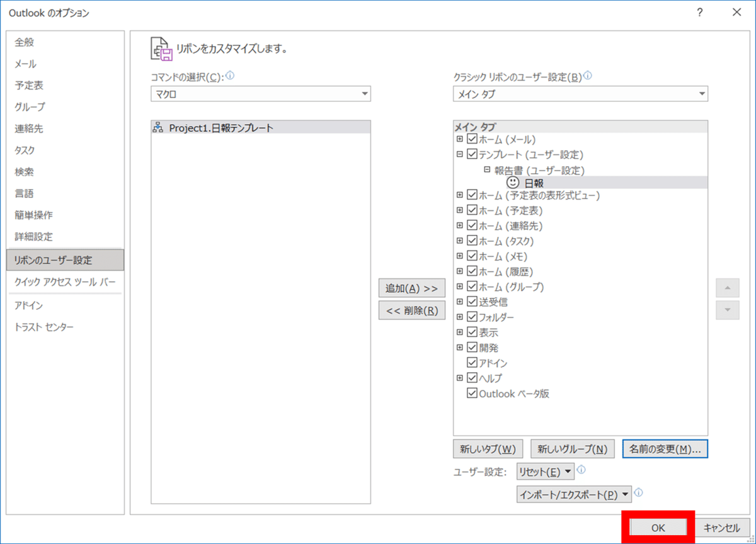Open the メイン タブ dropdown
Screen dimensions: 756x544
pyautogui.click(x=580, y=94)
